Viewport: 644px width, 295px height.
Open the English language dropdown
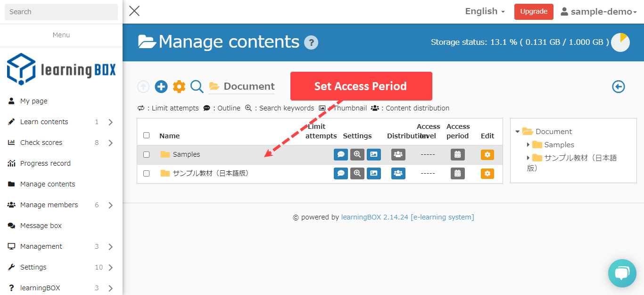click(485, 11)
